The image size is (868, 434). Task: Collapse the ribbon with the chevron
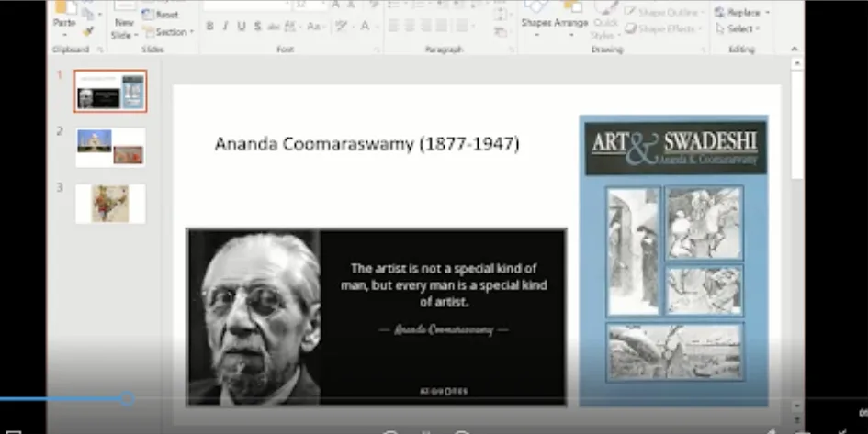click(x=795, y=50)
